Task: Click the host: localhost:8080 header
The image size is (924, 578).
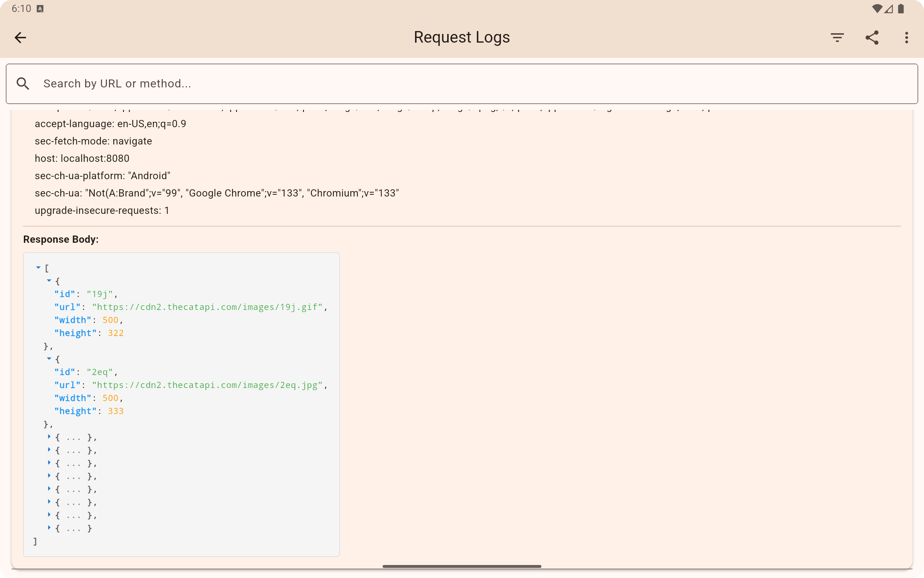Action: [82, 158]
